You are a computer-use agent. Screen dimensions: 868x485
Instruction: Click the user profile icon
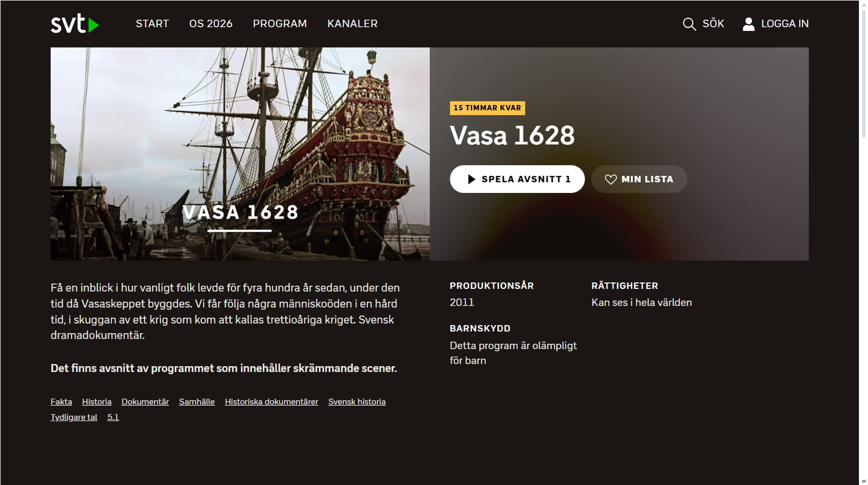(x=749, y=24)
